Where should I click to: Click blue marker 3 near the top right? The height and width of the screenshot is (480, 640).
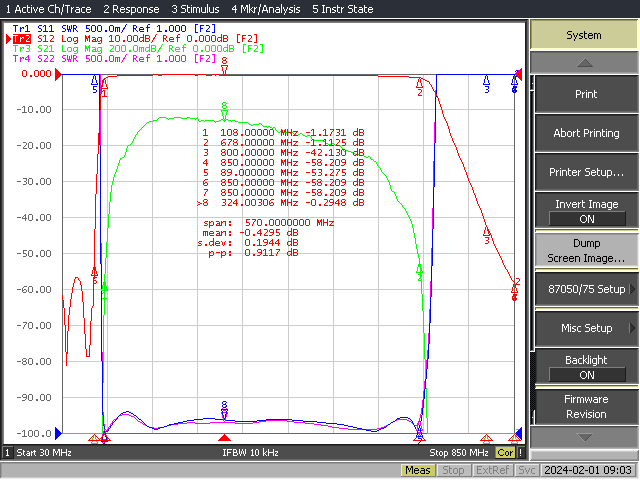(486, 84)
